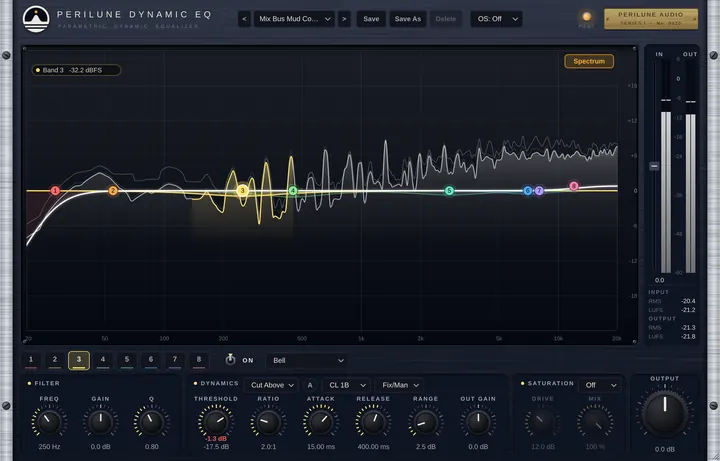Select band 7 purple node on graph

[x=539, y=191]
